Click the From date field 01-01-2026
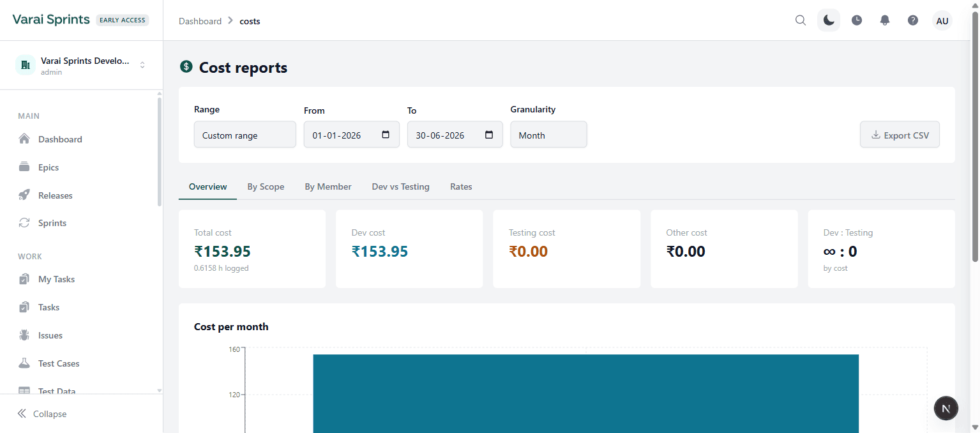This screenshot has width=980, height=433. coord(352,135)
